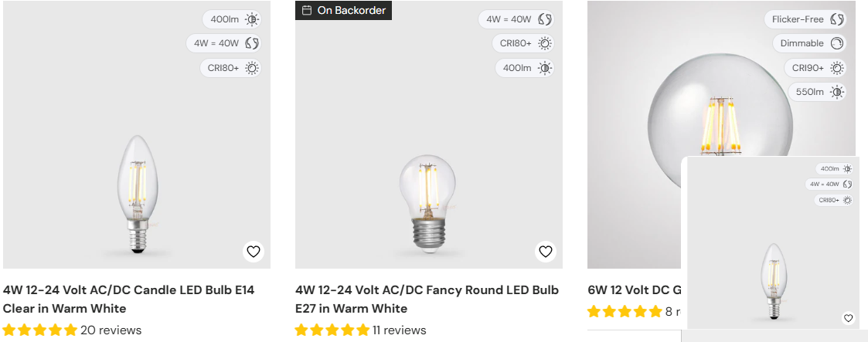Click the Dimmable badge dial icon
The width and height of the screenshot is (868, 342).
837,43
